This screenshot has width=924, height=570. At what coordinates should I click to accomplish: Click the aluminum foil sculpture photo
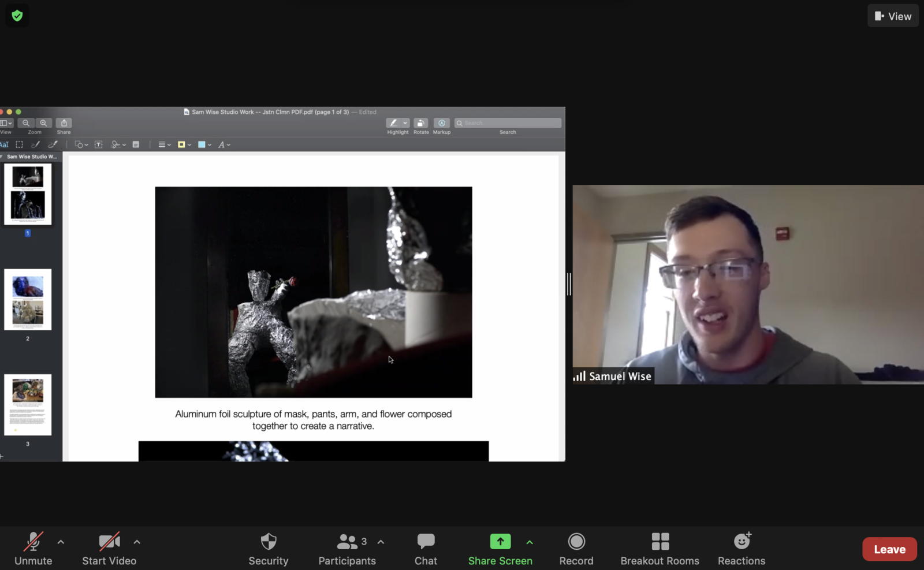pos(314,292)
